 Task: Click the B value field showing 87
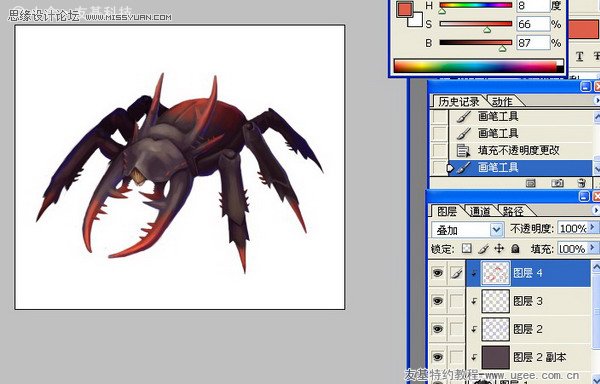pyautogui.click(x=533, y=42)
